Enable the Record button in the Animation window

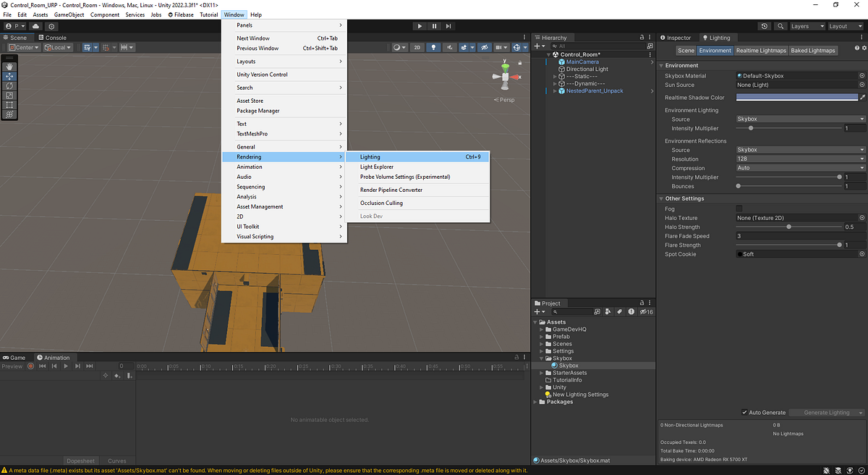coord(30,366)
